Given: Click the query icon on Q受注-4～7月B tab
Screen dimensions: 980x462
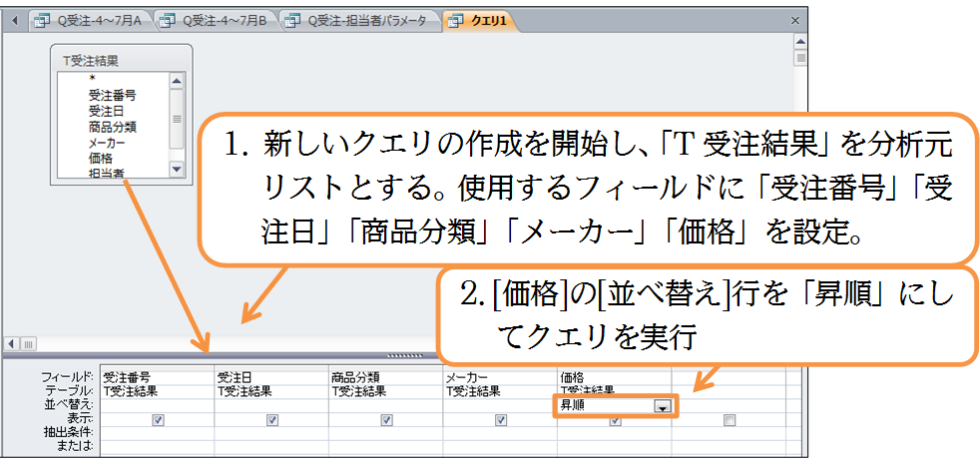Looking at the screenshot, I should tap(166, 20).
